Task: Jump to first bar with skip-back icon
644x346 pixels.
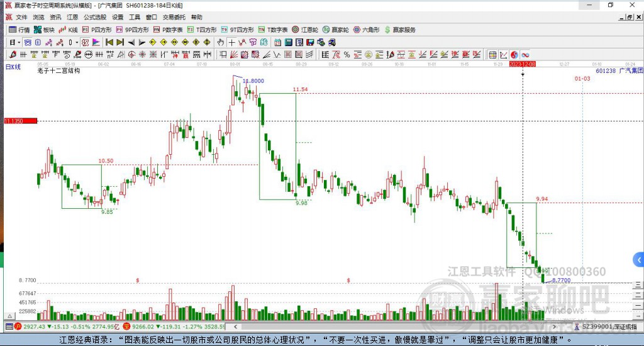Action: coord(109,42)
